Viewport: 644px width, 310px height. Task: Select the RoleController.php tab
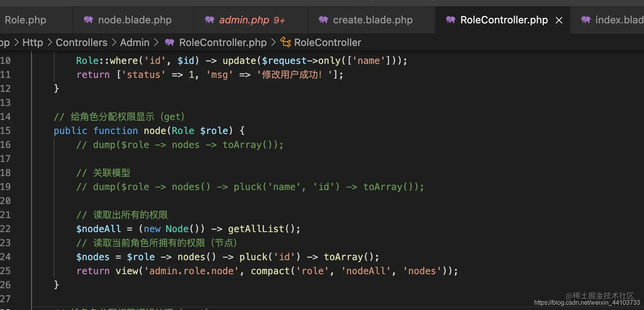(503, 20)
